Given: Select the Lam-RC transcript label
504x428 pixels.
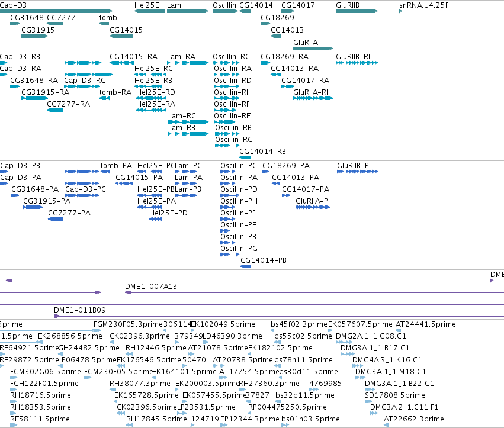Looking at the screenshot, I should pos(182,116).
